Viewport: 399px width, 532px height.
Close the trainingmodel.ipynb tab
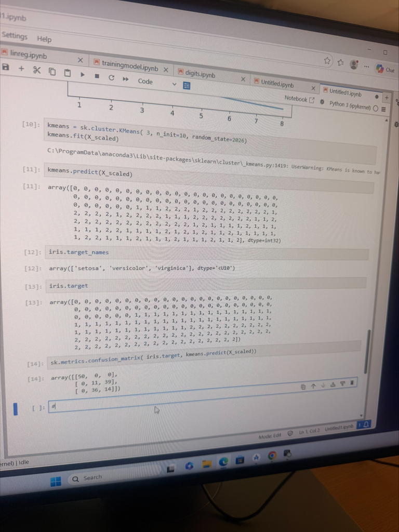(166, 70)
